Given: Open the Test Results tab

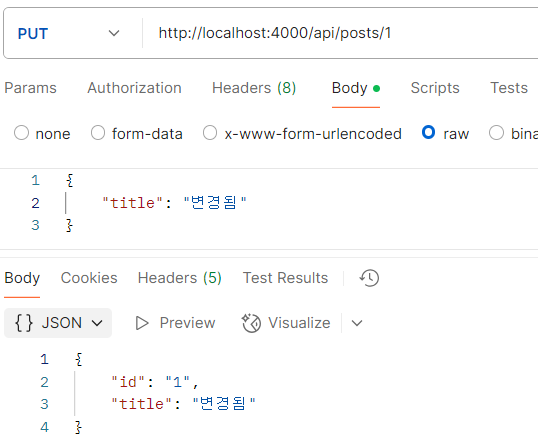Looking at the screenshot, I should (285, 278).
